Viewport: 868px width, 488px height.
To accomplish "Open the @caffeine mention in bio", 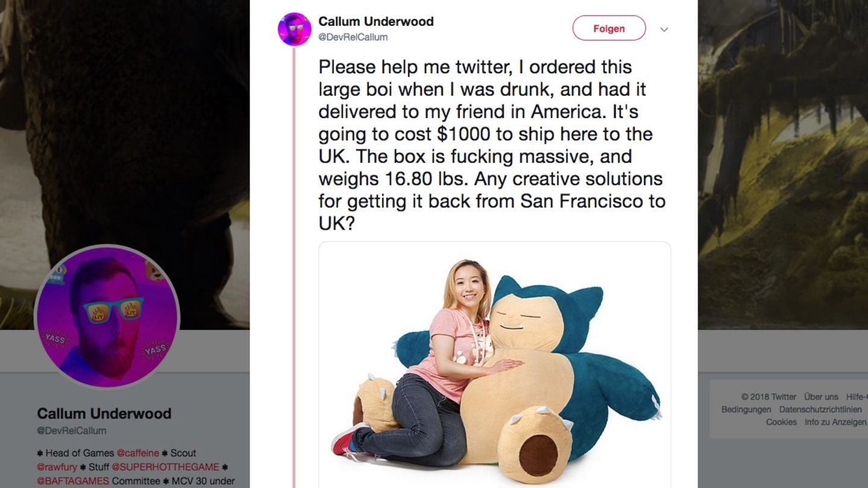I will (x=137, y=453).
